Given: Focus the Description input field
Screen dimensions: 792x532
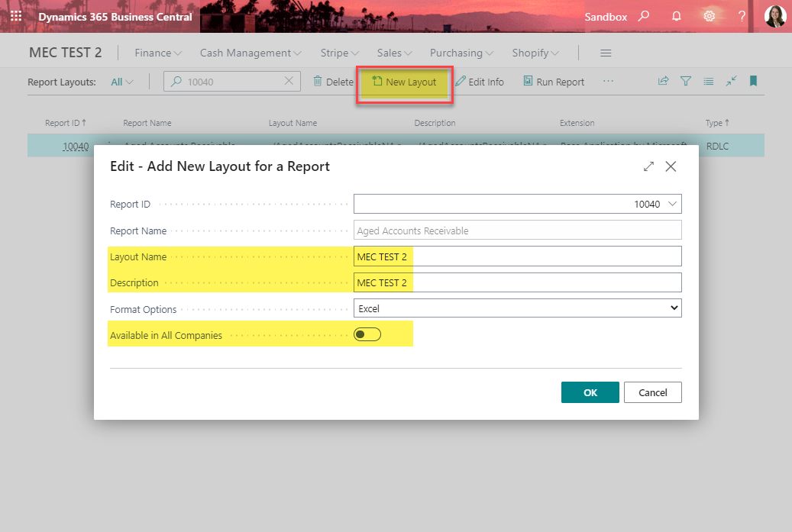Looking at the screenshot, I should click(x=517, y=282).
